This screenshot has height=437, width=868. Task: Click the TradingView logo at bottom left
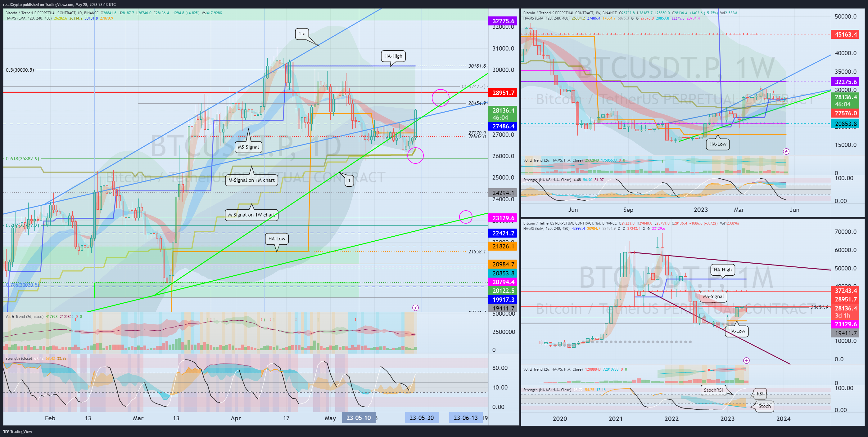18,431
